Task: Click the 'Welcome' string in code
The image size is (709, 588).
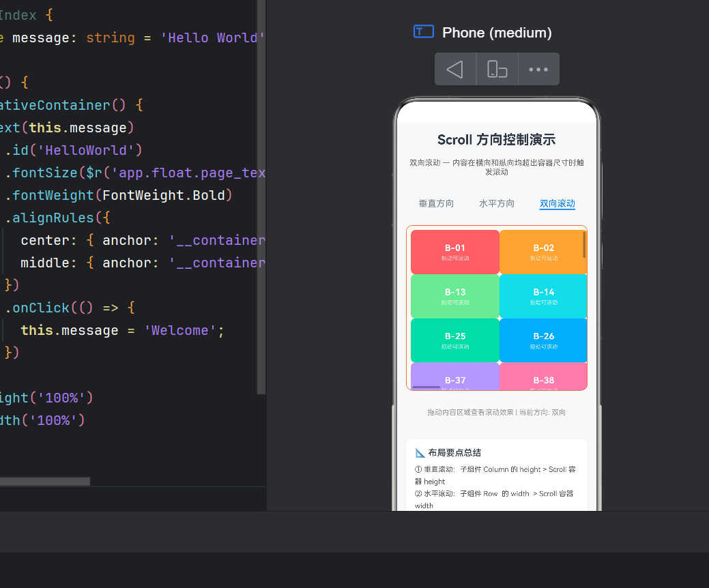Action: 180,330
